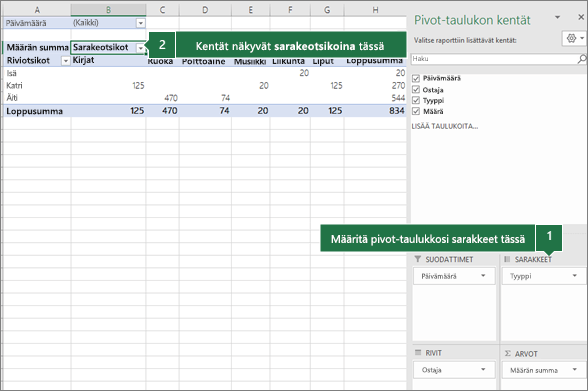Uncheck the Tyyppi field checkbox
Viewport: 588px width, 391px height.
(416, 100)
